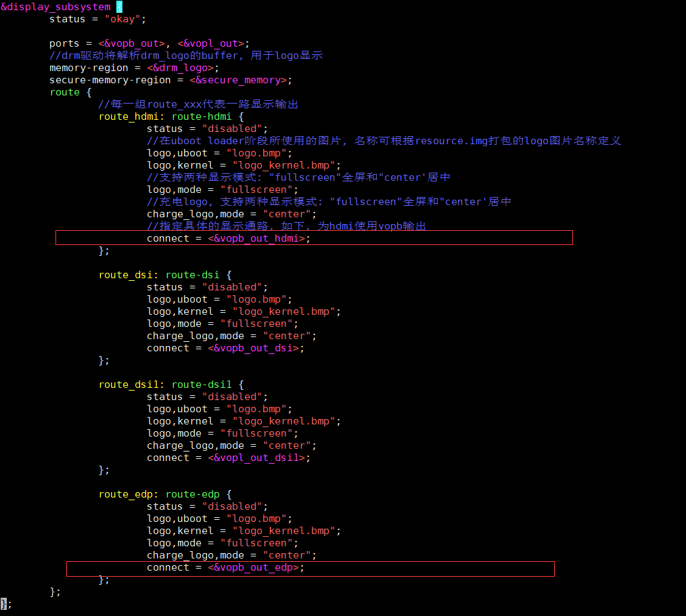This screenshot has height=616, width=686.
Task: Place cursor on the drm_logo buffer comment
Action: click(x=186, y=56)
